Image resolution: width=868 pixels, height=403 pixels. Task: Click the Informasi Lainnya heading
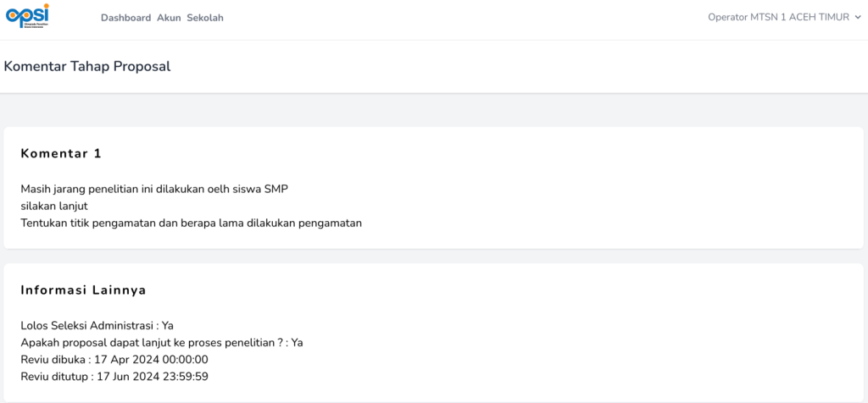84,290
